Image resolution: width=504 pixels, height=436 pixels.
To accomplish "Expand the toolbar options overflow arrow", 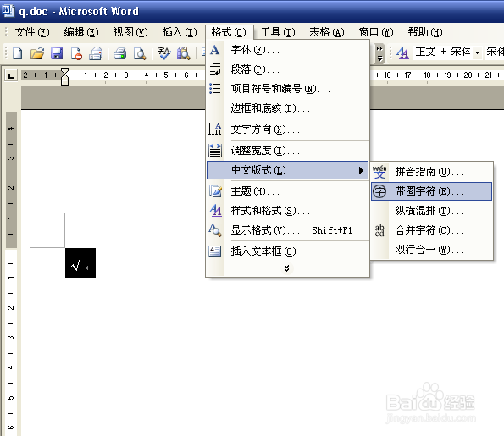I will [379, 53].
